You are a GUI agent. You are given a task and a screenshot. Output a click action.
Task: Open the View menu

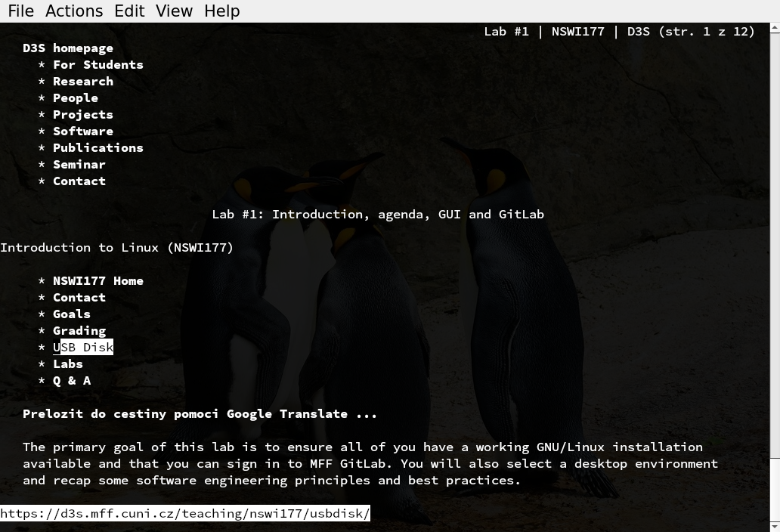pos(174,11)
